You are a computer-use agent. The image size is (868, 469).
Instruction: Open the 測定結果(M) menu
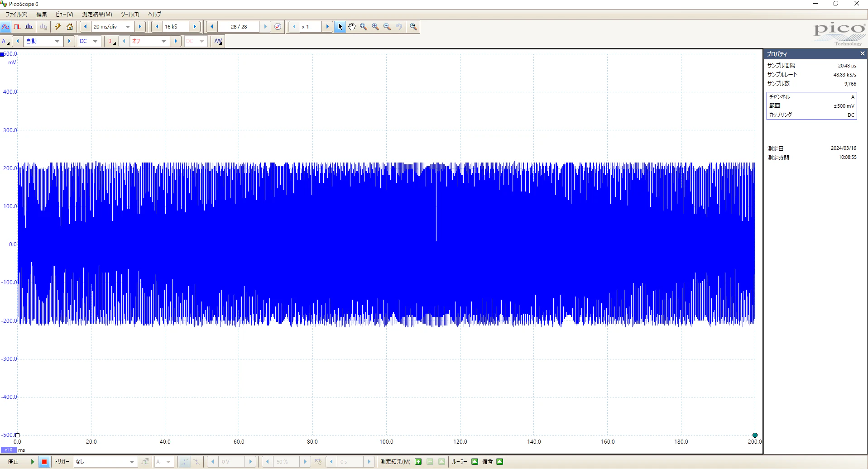coord(97,14)
